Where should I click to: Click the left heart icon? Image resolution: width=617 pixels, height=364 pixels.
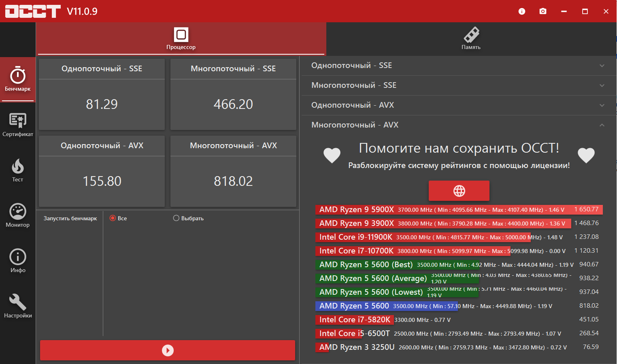(x=332, y=155)
